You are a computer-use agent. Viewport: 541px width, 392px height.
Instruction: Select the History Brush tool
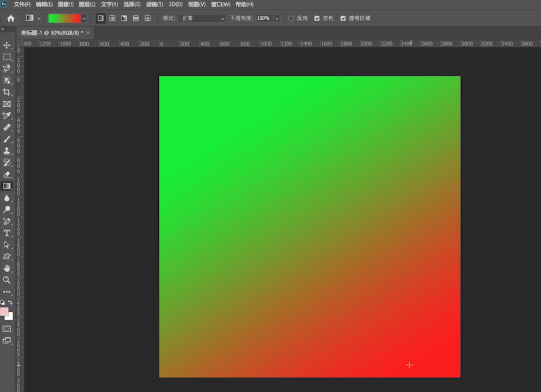7,163
